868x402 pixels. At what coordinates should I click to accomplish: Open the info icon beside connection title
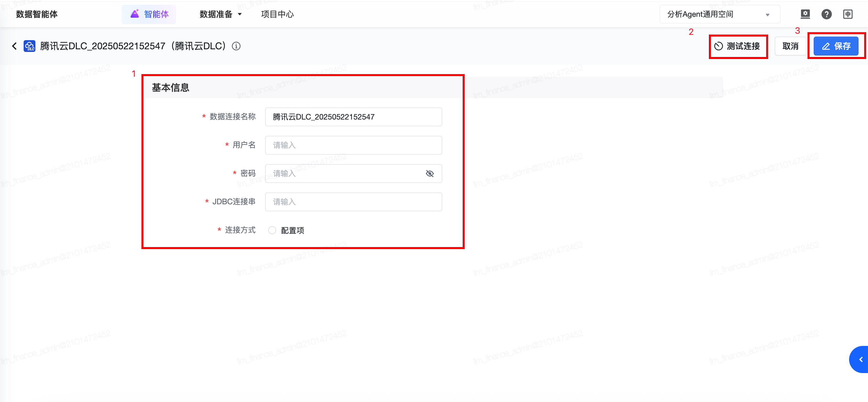pos(236,46)
